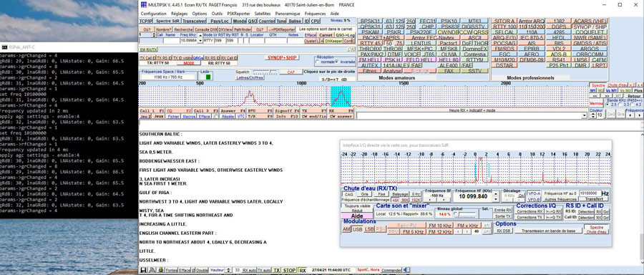The image size is (644, 275).
Task: Open the Réglages menu
Action: point(179,14)
